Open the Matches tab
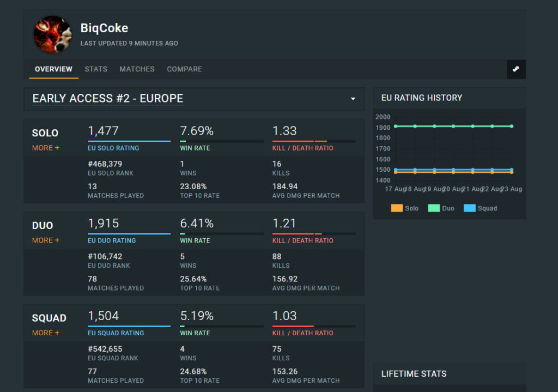The image size is (558, 392). [x=137, y=69]
